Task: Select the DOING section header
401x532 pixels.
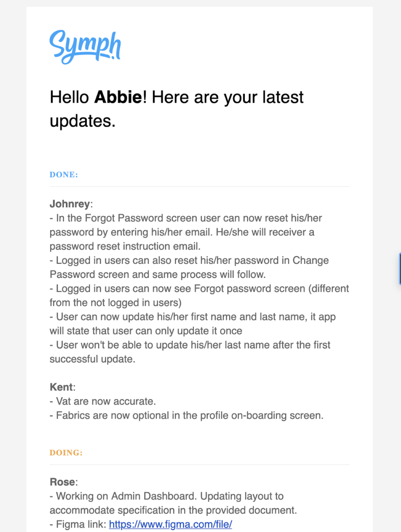Action: (x=66, y=453)
